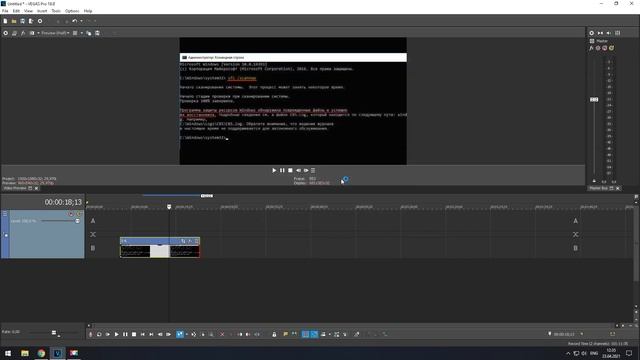Start recording from the bottom transport bar

click(x=91, y=334)
